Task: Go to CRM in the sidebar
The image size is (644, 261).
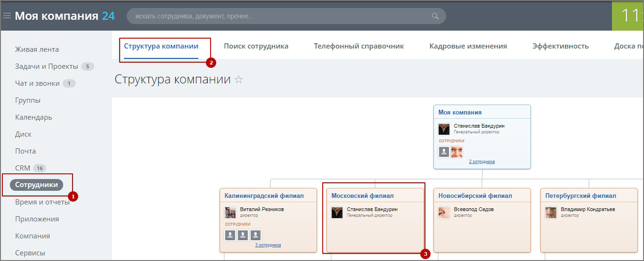Action: pos(23,168)
